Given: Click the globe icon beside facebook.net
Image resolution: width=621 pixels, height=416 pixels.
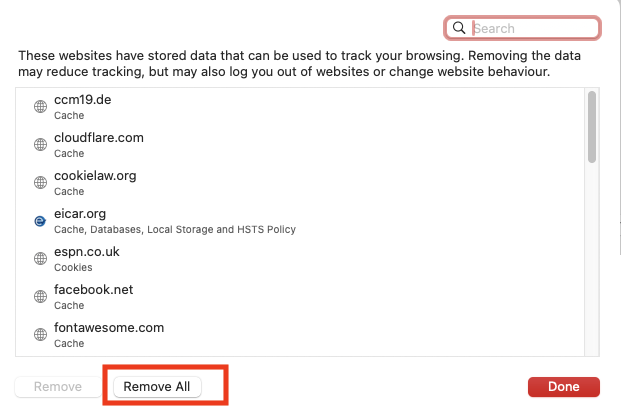Looking at the screenshot, I should [40, 296].
